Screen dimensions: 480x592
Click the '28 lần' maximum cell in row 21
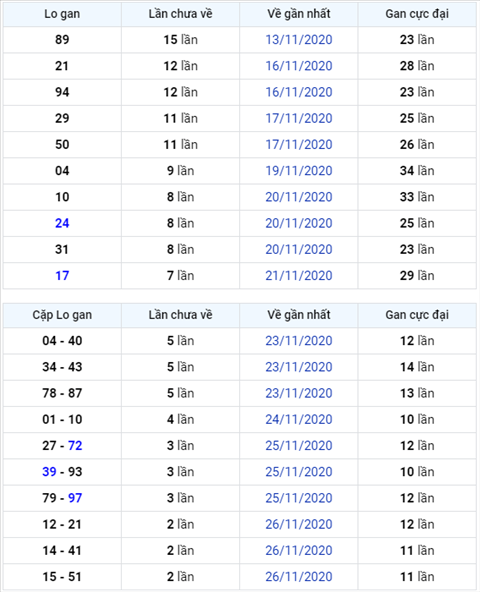[x=417, y=66]
